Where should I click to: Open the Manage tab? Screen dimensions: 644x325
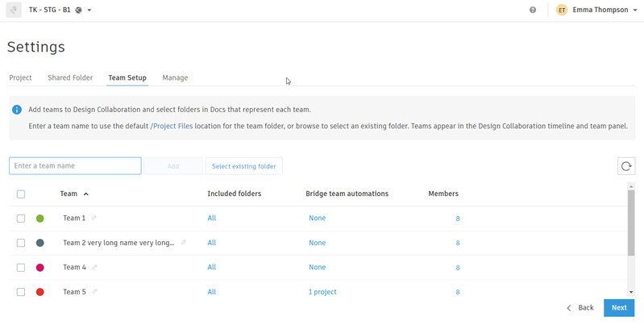pyautogui.click(x=175, y=78)
